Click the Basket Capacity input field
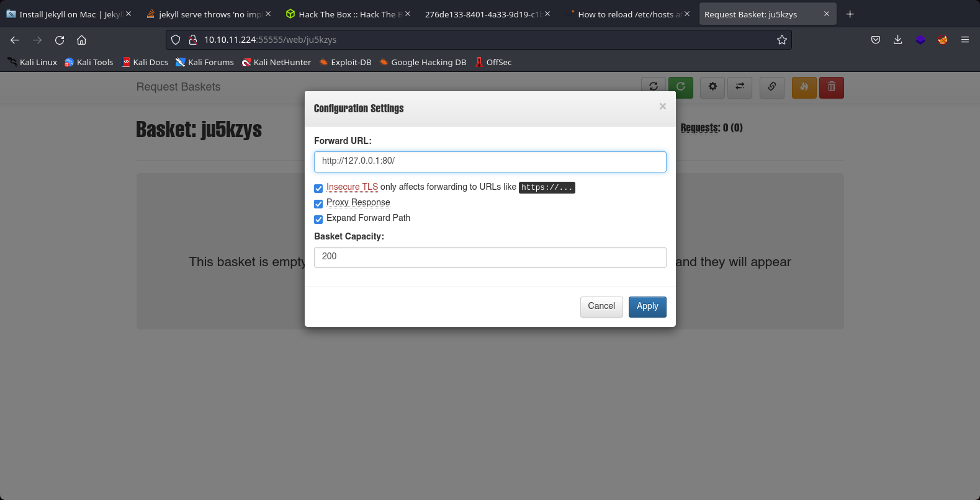Viewport: 980px width, 500px height. click(490, 257)
